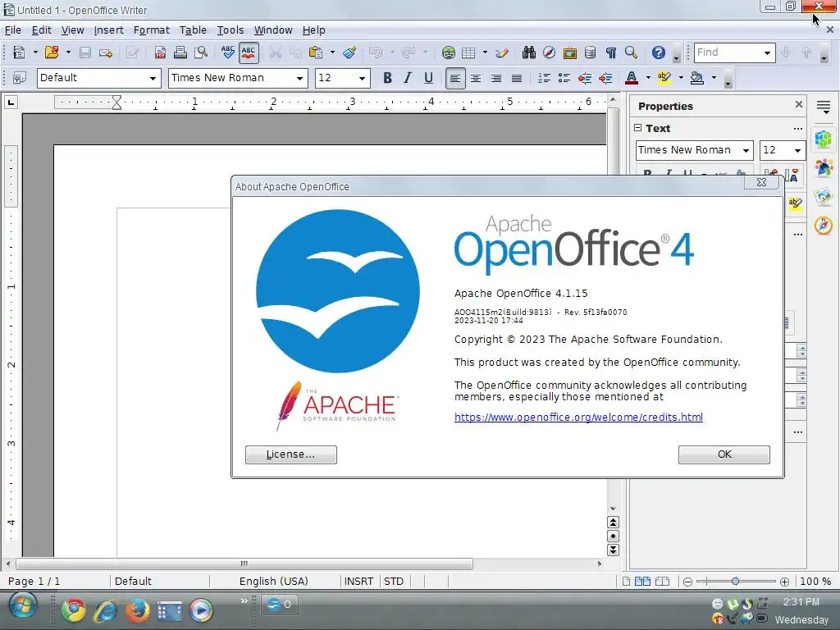Open the Help menu
The width and height of the screenshot is (840, 630).
[x=313, y=30]
